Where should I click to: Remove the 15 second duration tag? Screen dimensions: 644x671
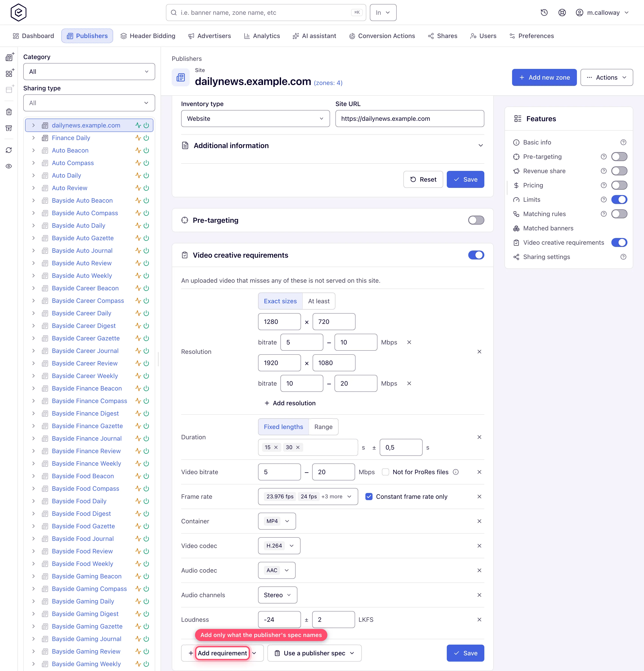(276, 448)
